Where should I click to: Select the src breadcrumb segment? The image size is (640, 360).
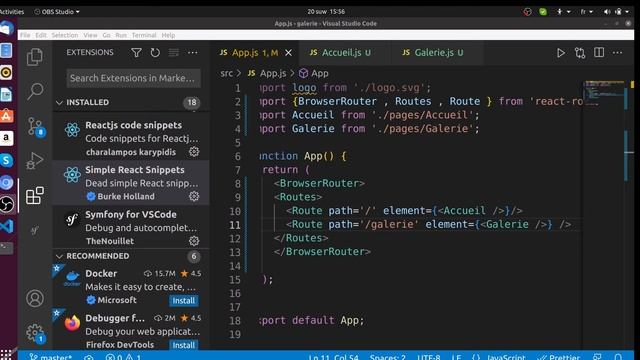[x=226, y=73]
